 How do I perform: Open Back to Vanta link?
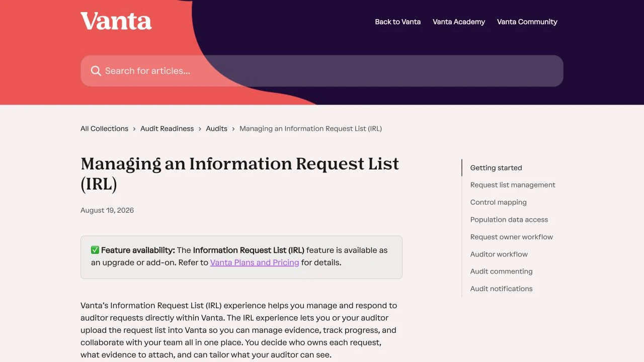[x=397, y=22]
